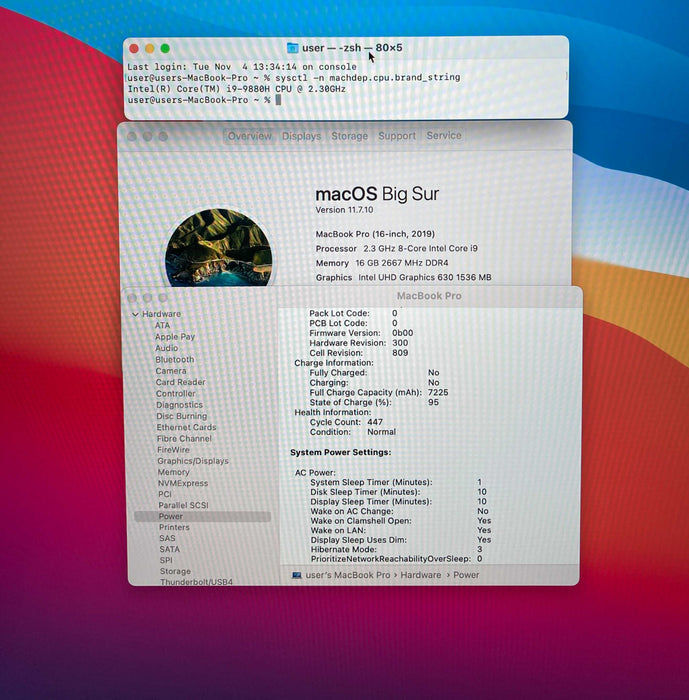
Task: Click System Power Settings heading
Action: (x=341, y=452)
